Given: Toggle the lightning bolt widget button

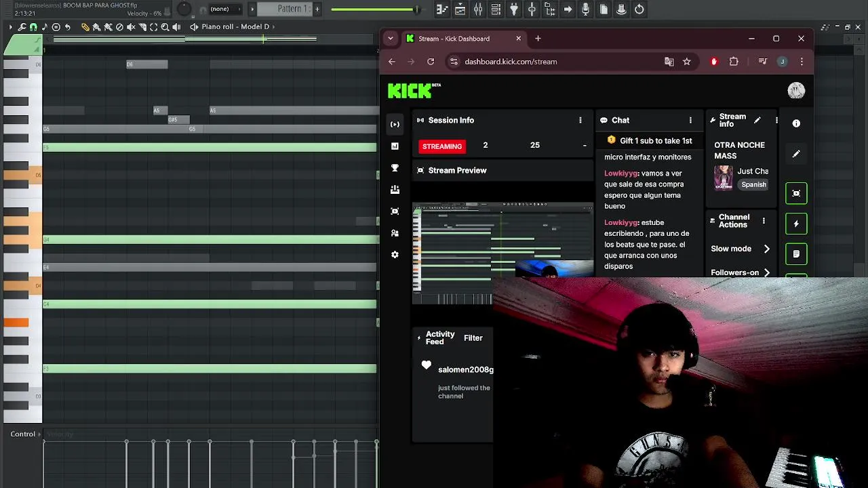Looking at the screenshot, I should click(x=796, y=224).
